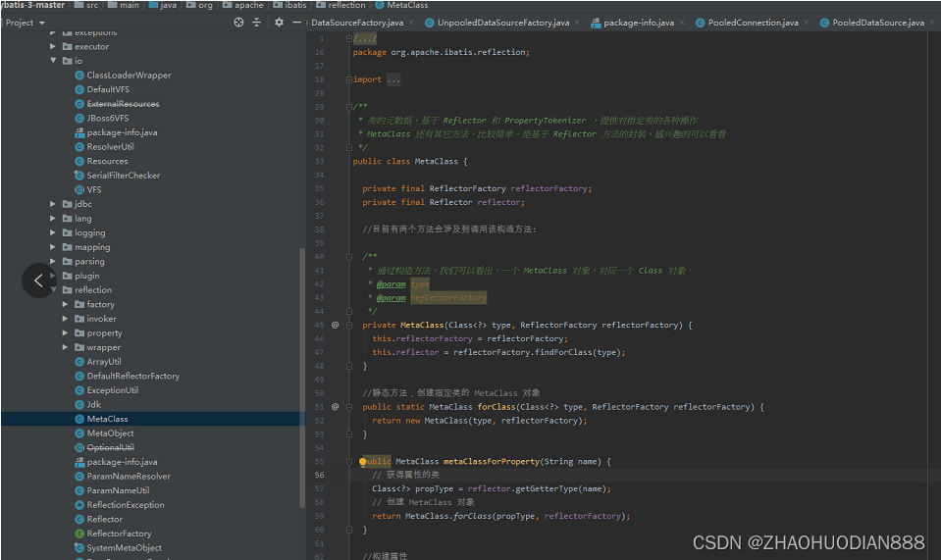Close the UnpooledDataSourceFactory.java tab
Viewport: 941px width, 560px height.
[x=577, y=23]
